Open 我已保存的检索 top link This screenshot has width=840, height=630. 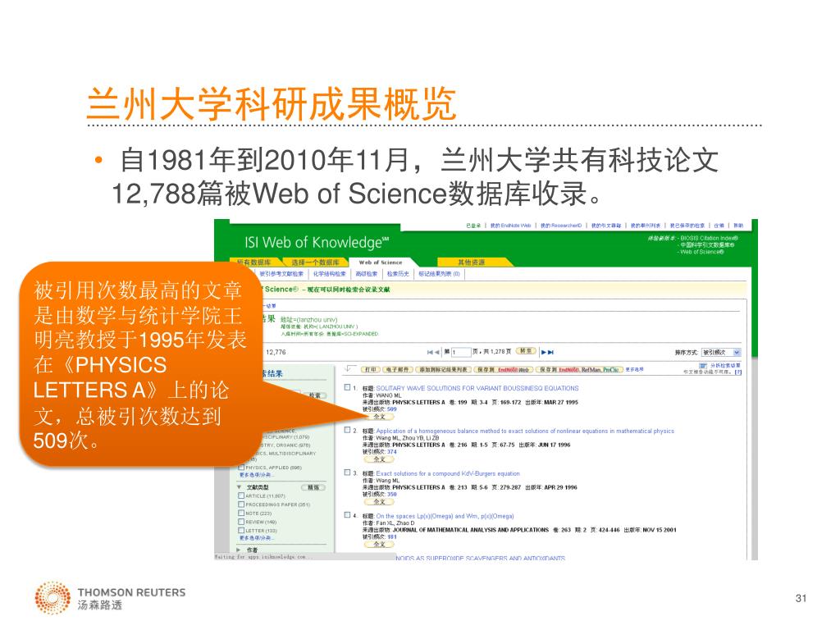click(x=687, y=226)
